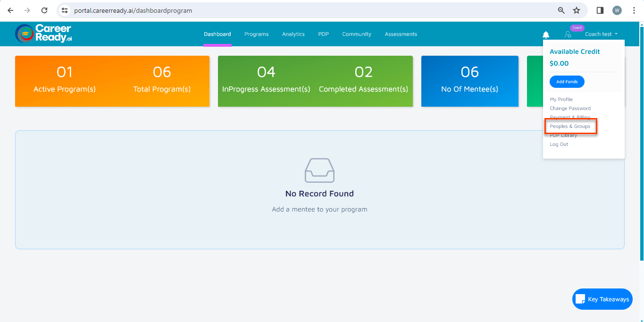Go to the Assessments tab
This screenshot has height=322, width=644.
tap(401, 34)
